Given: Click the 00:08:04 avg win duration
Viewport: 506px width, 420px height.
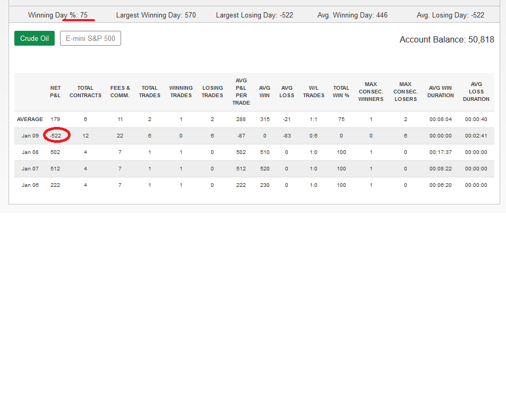Looking at the screenshot, I should (x=441, y=119).
